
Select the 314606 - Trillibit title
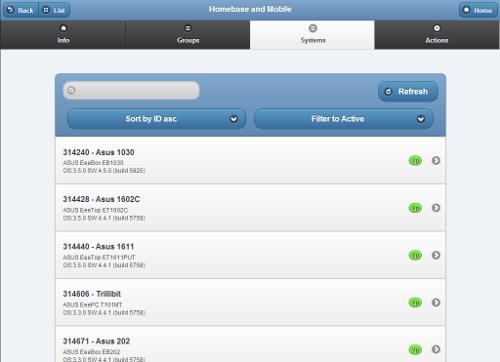[x=92, y=294]
